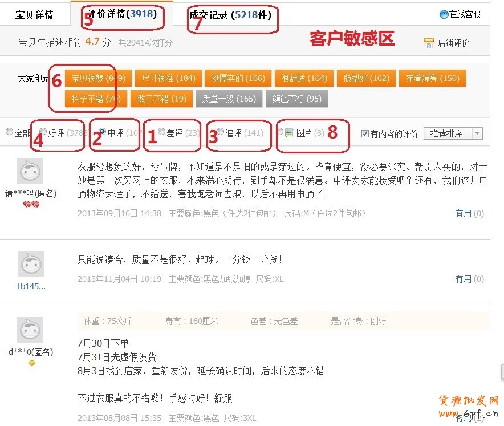Screen dimensions: 504x426
Task: Click the red hearts rating under 请***吗
Action: pos(31,204)
